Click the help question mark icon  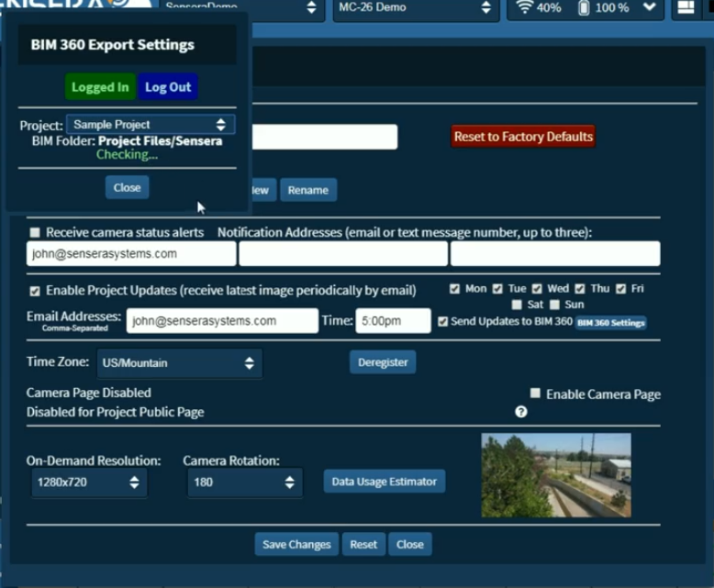(521, 412)
